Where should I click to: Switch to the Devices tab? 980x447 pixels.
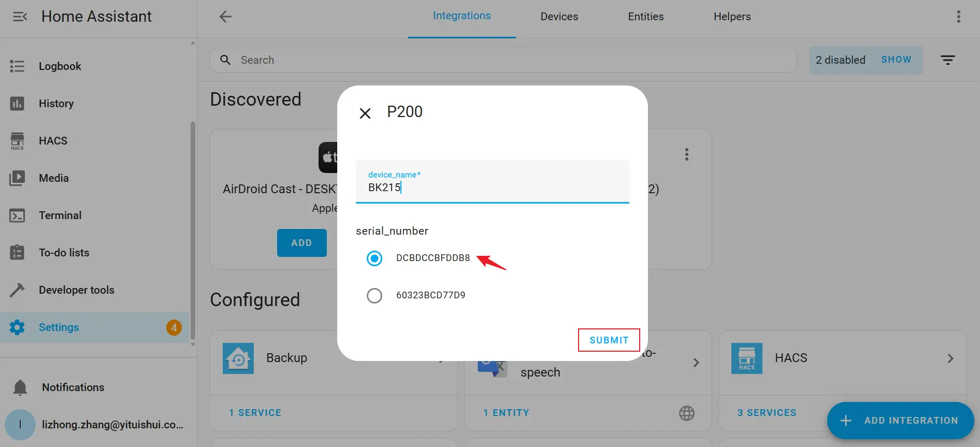click(559, 17)
